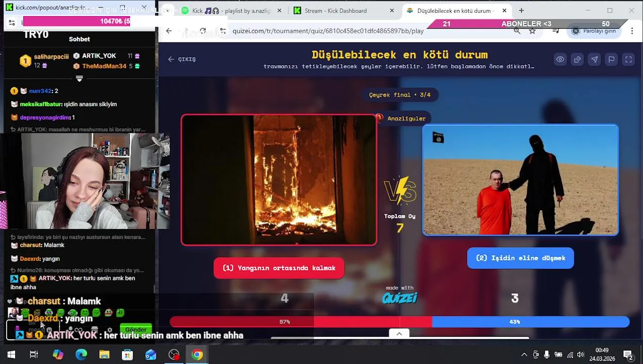
Task: Click the Anazliguler user badge
Action: click(402, 118)
